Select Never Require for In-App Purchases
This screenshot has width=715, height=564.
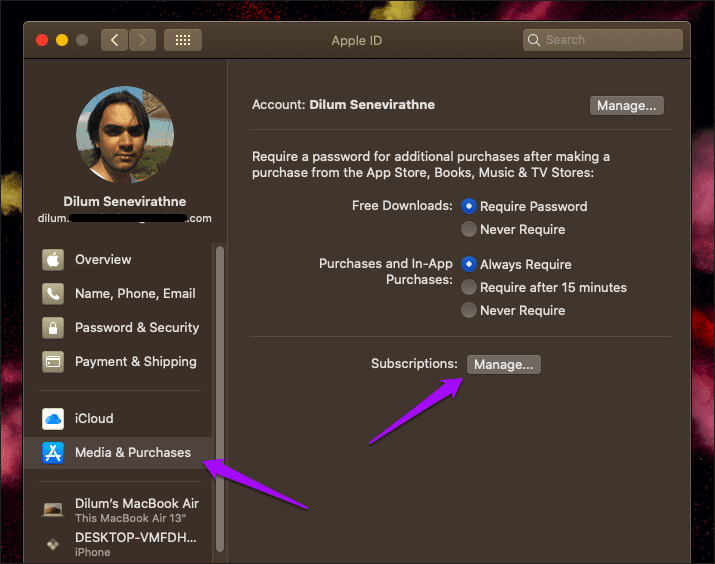coord(469,310)
